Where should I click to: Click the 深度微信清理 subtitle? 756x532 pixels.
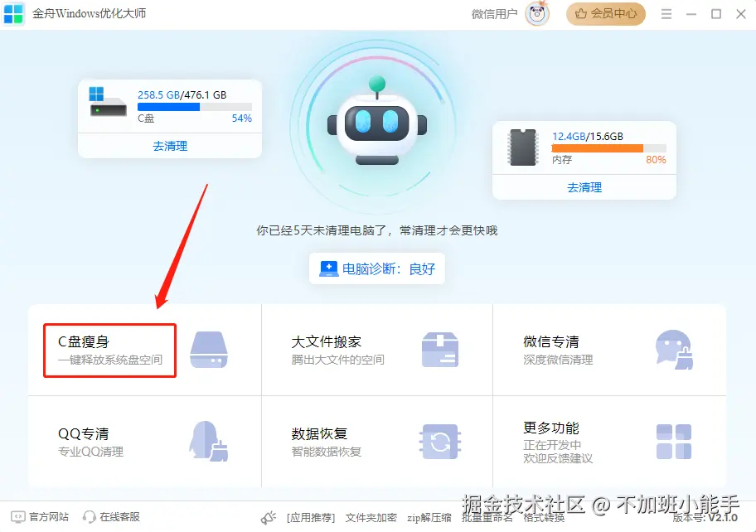[x=558, y=360]
